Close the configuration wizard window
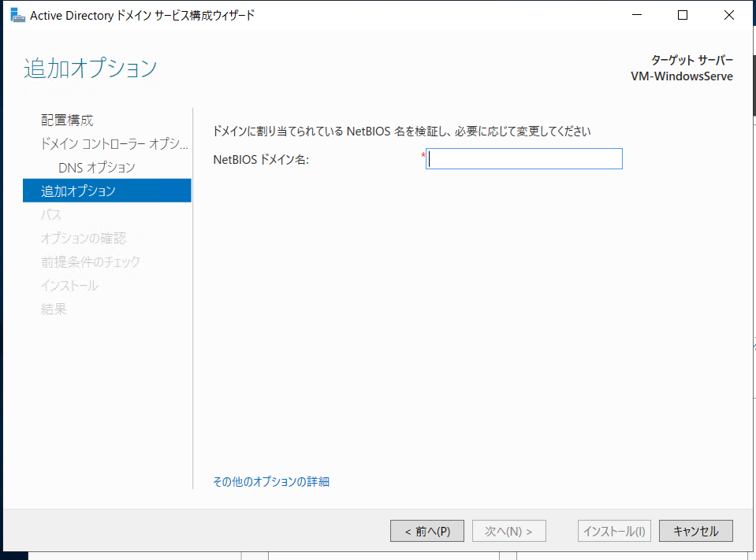 click(728, 14)
